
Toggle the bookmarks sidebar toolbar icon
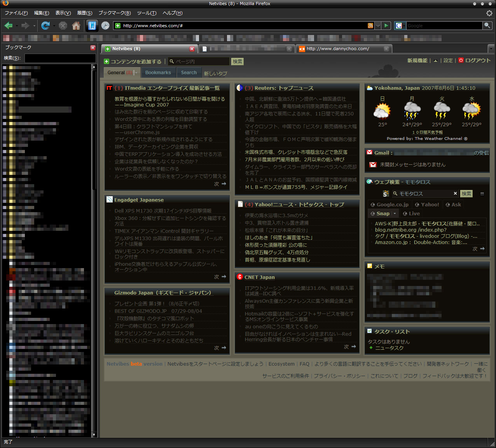click(92, 26)
